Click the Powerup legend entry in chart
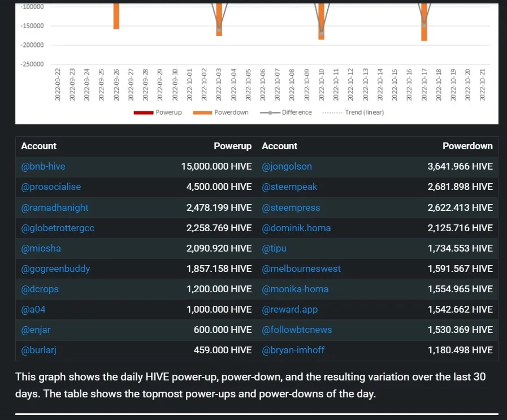Screen dimensions: 507x420 pyautogui.click(x=158, y=112)
